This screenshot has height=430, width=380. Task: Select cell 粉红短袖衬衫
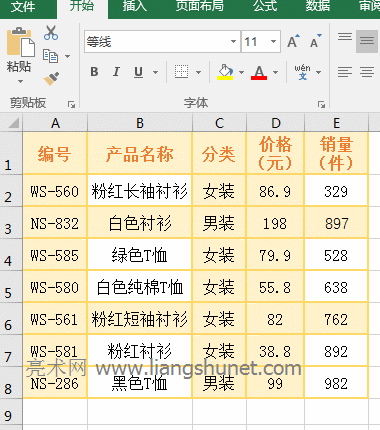click(x=140, y=319)
